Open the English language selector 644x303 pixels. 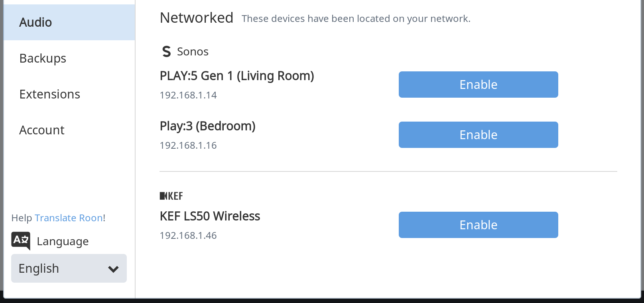point(69,268)
